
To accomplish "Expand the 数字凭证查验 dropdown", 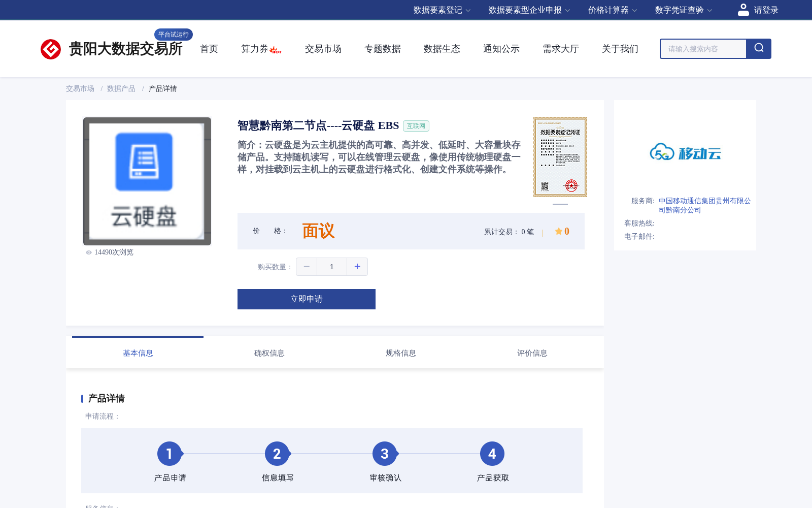I will click(x=684, y=10).
